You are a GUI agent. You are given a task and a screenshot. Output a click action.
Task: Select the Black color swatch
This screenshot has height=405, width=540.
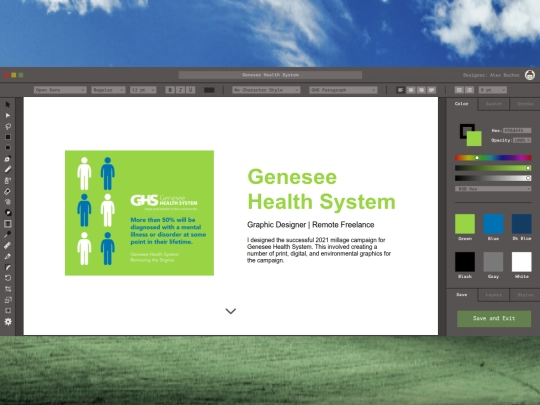coord(465,262)
